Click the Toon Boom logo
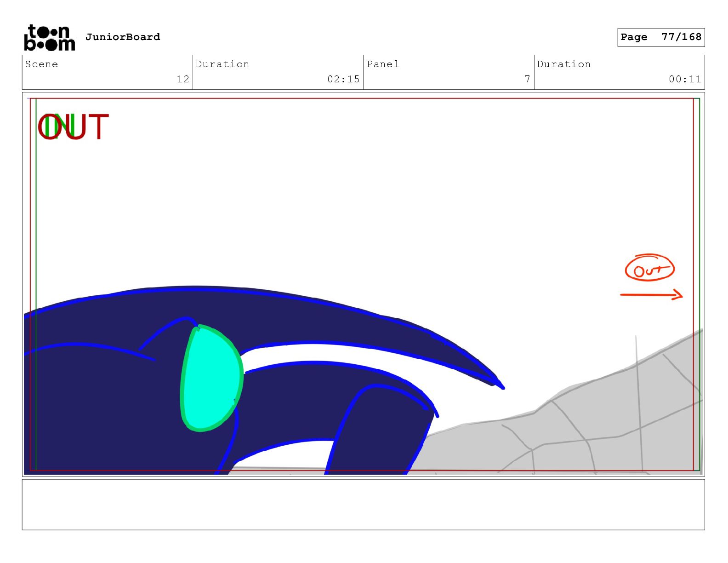 [x=49, y=37]
